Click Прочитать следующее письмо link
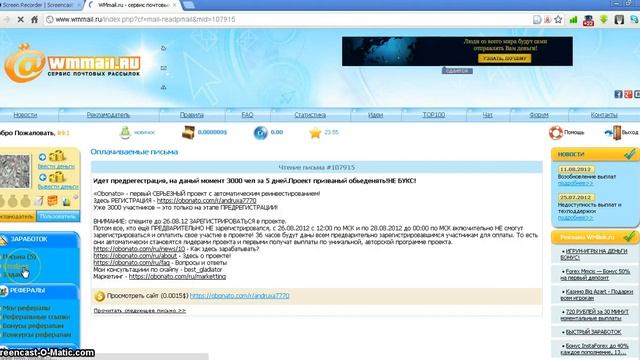This screenshot has height=360, width=640. pyautogui.click(x=140, y=311)
